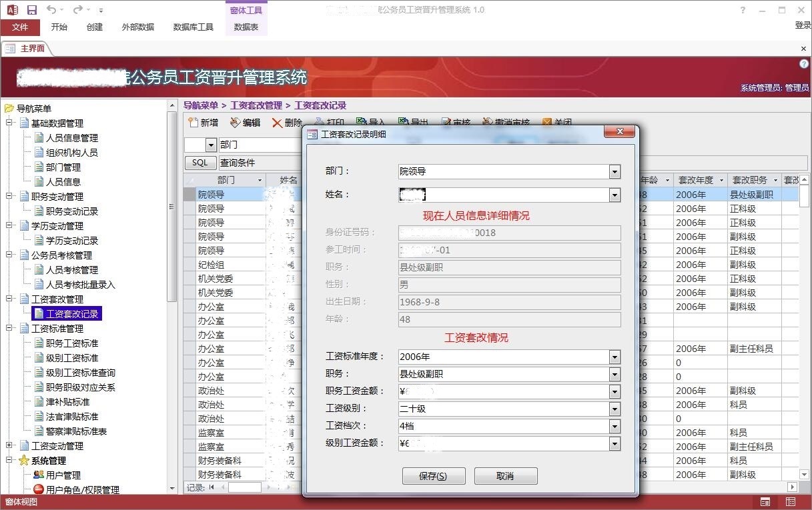
Task: Click the 取消 button in dialog
Action: point(505,476)
